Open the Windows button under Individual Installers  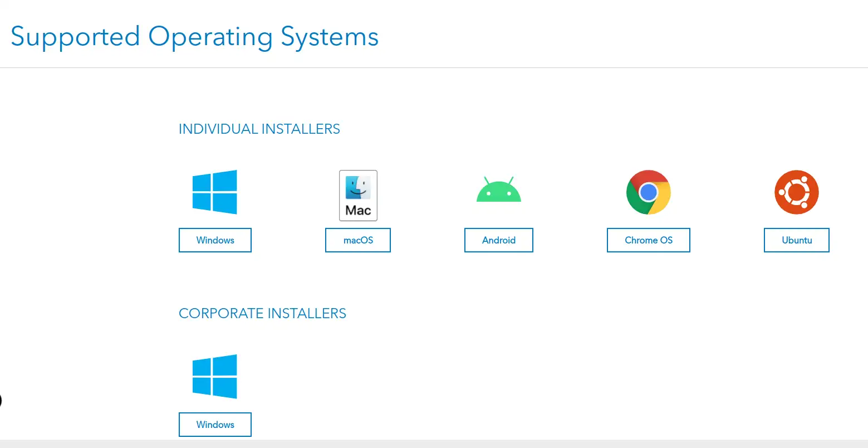pos(215,240)
